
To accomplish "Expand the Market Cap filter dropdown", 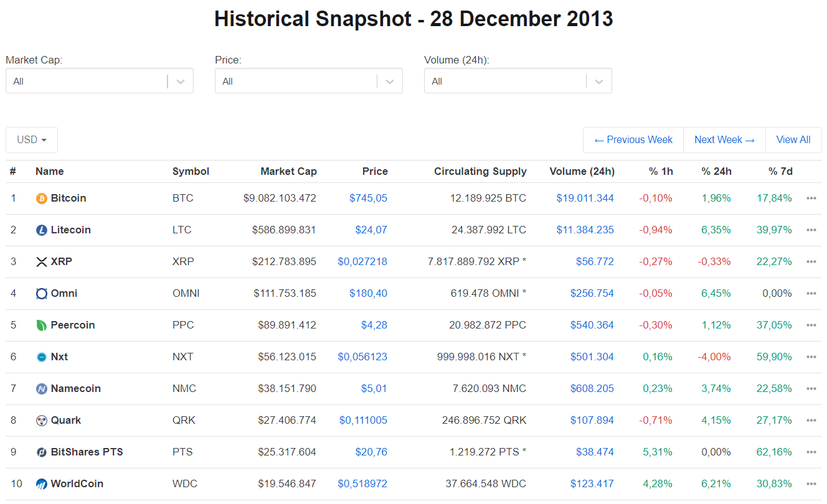I will point(181,82).
